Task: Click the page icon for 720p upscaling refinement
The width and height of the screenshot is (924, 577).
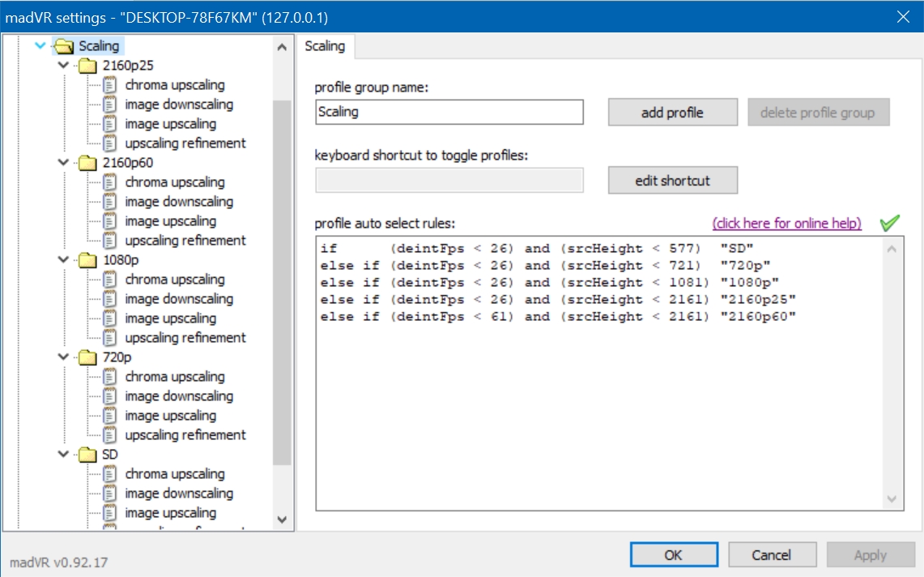Action: (109, 435)
